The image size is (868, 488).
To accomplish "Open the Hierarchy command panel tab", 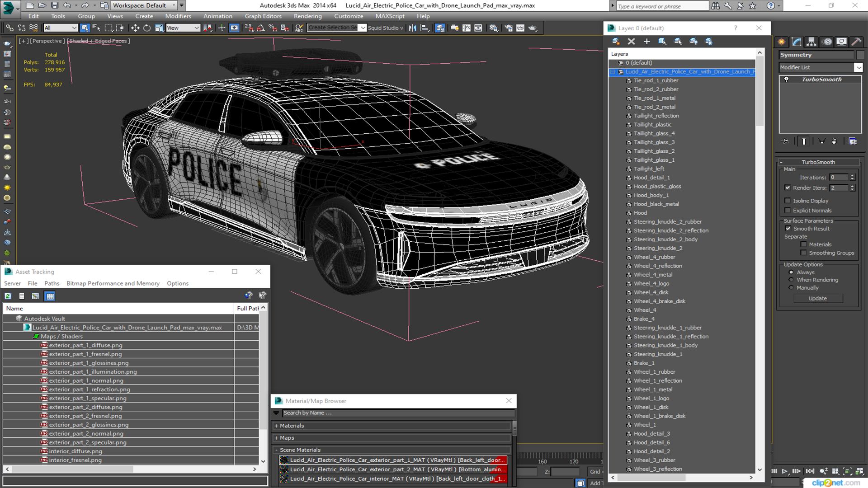I will [x=812, y=42].
